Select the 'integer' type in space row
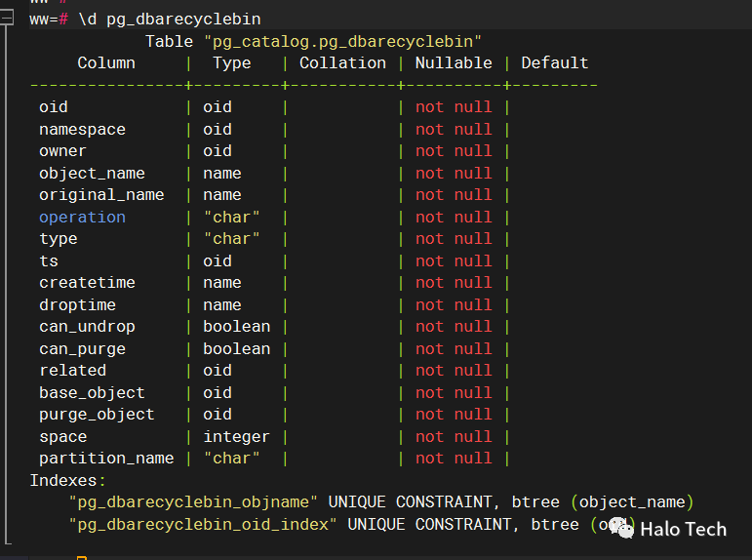This screenshot has height=560, width=752. (236, 436)
